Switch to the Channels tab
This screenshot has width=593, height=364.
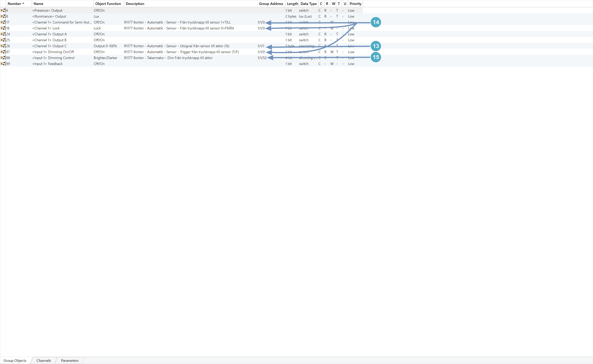point(44,360)
